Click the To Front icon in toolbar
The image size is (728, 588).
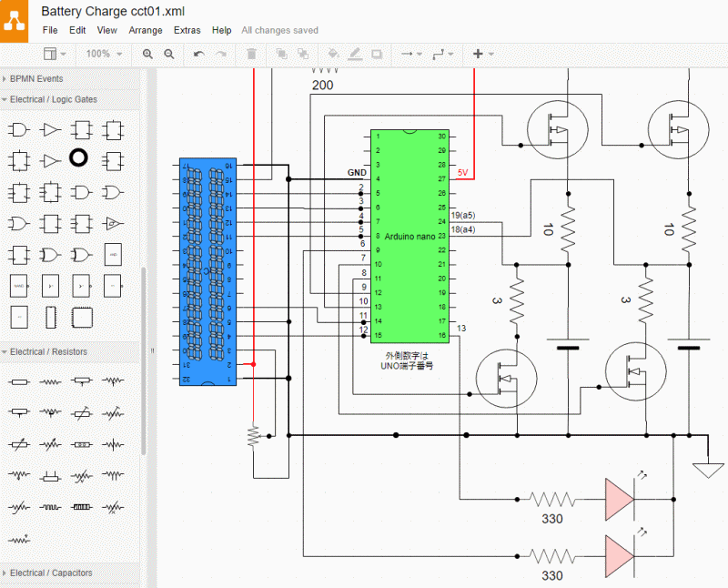pos(281,55)
